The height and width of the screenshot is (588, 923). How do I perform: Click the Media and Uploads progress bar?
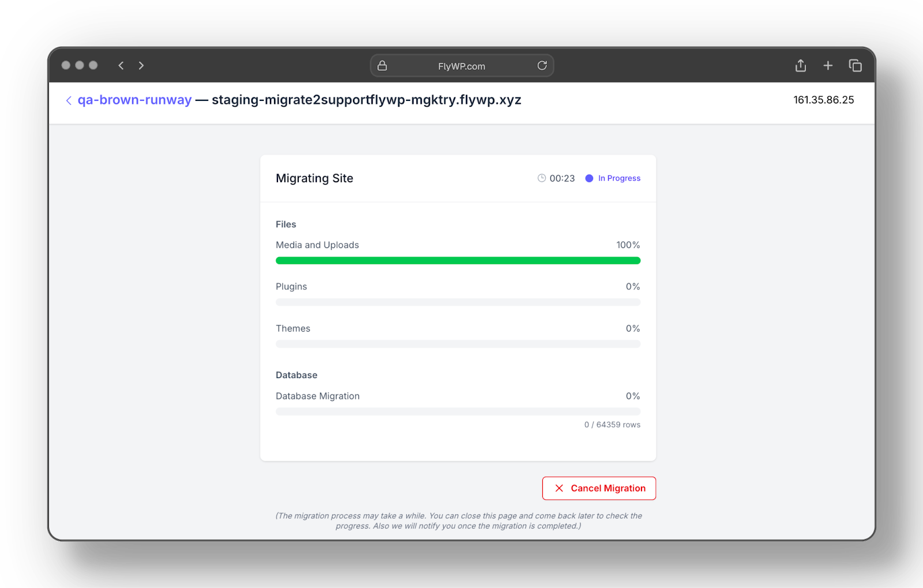pyautogui.click(x=458, y=261)
